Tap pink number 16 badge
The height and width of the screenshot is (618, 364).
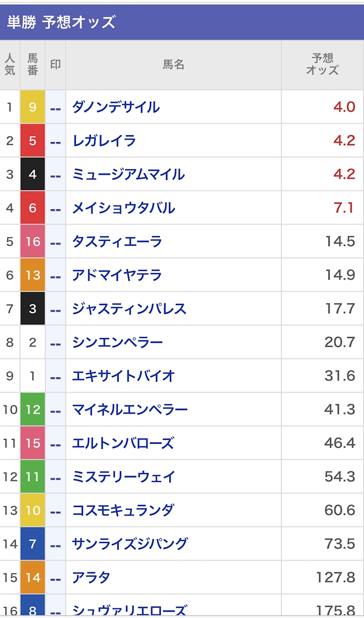point(32,241)
